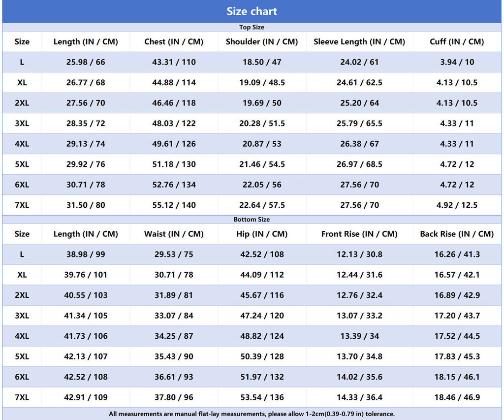
Task: Select the bottom length value "41.34 / 105"
Action: click(x=86, y=316)
